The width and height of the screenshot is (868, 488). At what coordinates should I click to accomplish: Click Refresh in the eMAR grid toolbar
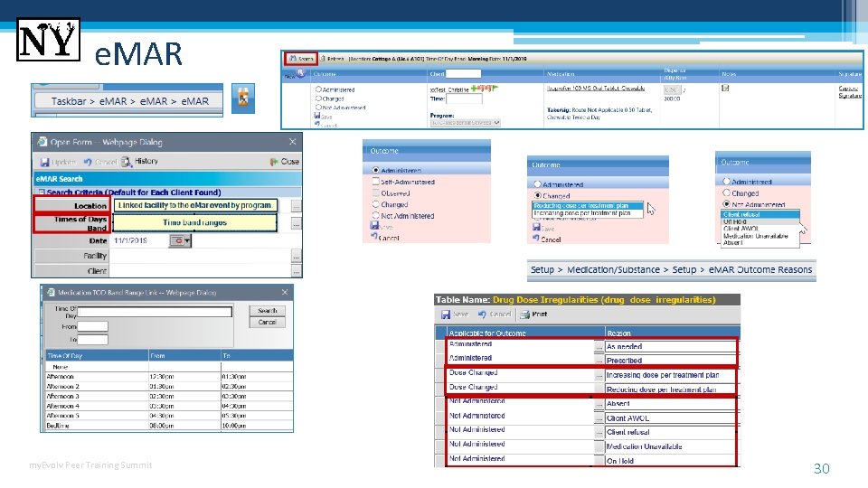click(332, 58)
